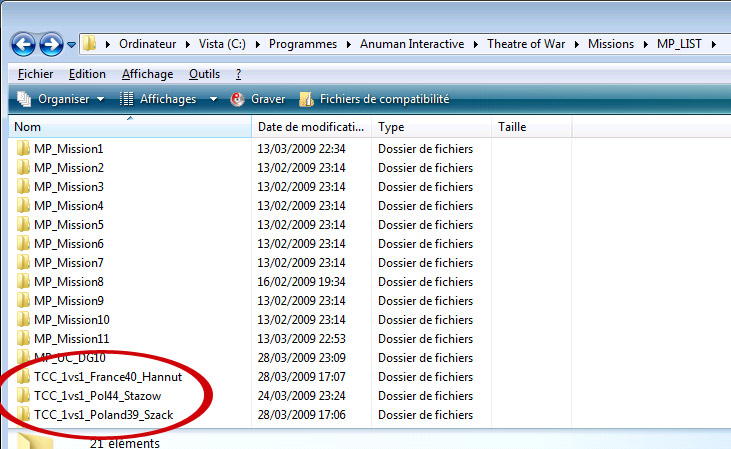
Task: Click the Forward navigation arrow button
Action: 51,44
